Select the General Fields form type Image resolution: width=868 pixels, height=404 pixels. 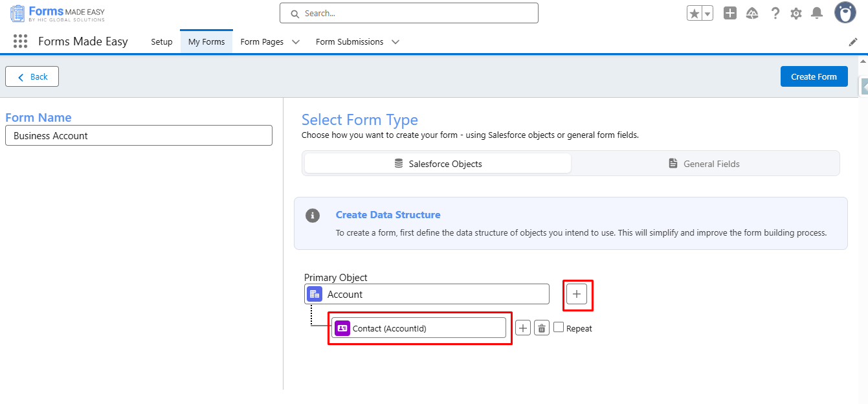point(704,164)
